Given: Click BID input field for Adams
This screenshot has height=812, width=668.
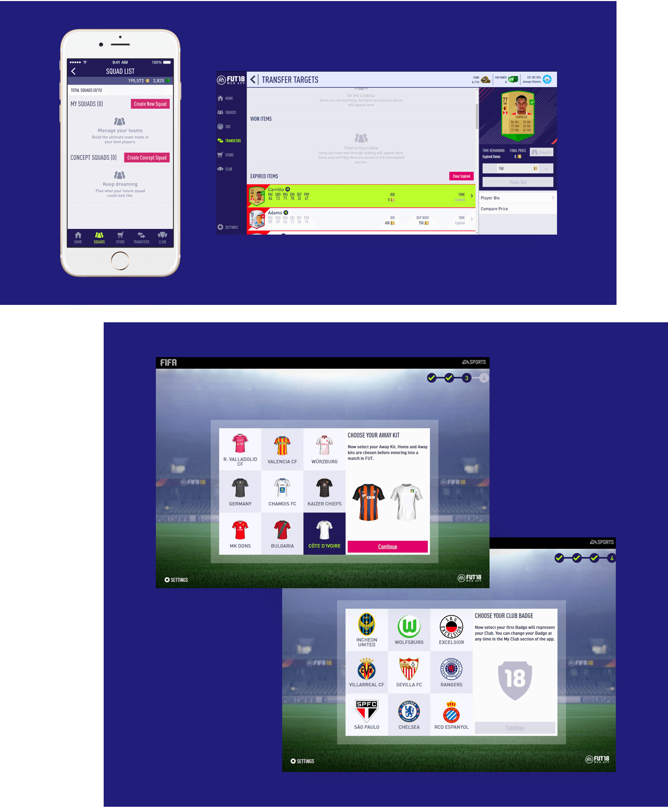Looking at the screenshot, I should point(390,221).
